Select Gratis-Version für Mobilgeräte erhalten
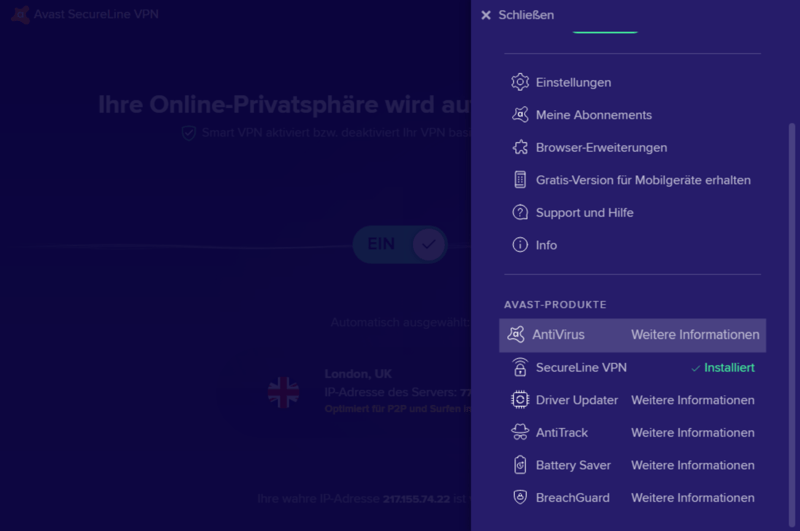The width and height of the screenshot is (800, 531). pos(643,180)
